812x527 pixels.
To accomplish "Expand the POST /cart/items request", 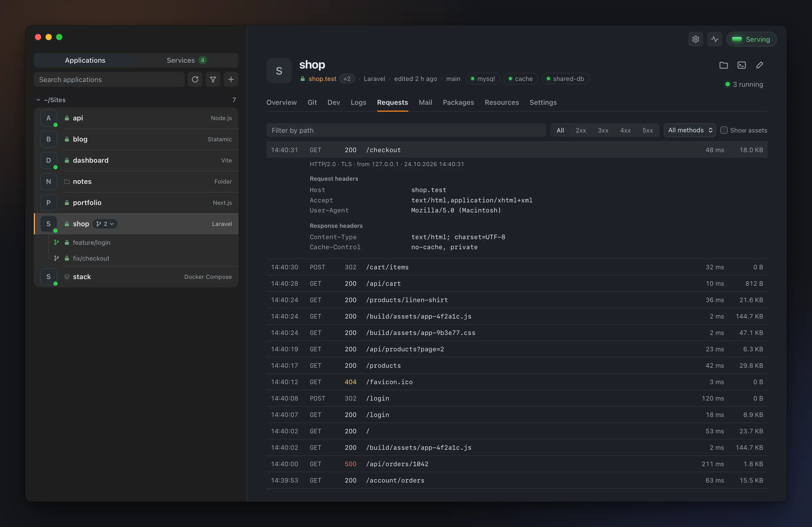I will pyautogui.click(x=517, y=267).
